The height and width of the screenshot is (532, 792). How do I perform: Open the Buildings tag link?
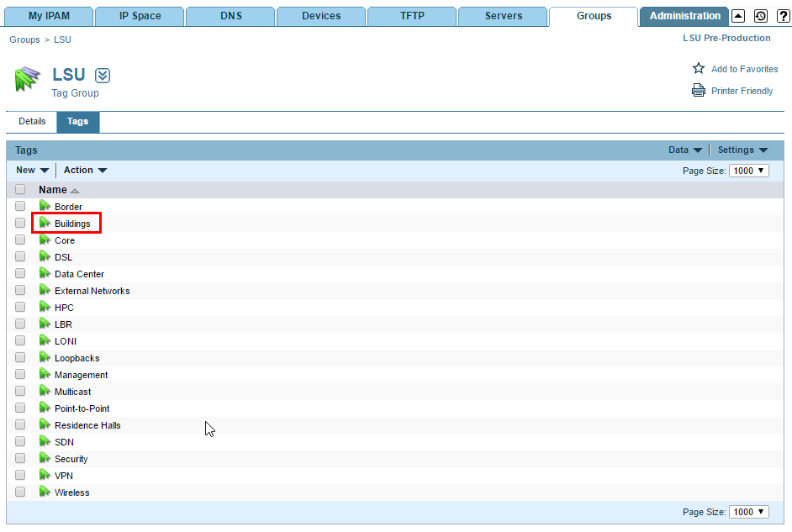[72, 224]
